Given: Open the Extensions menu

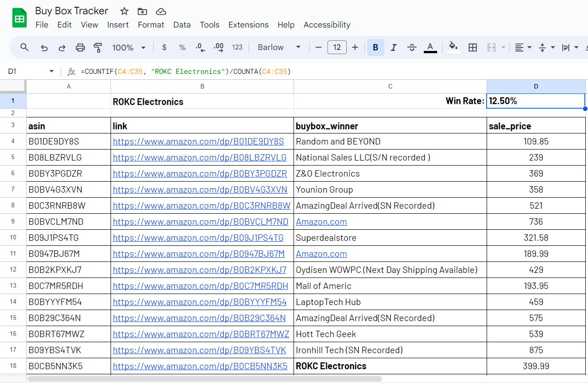Looking at the screenshot, I should tap(248, 25).
